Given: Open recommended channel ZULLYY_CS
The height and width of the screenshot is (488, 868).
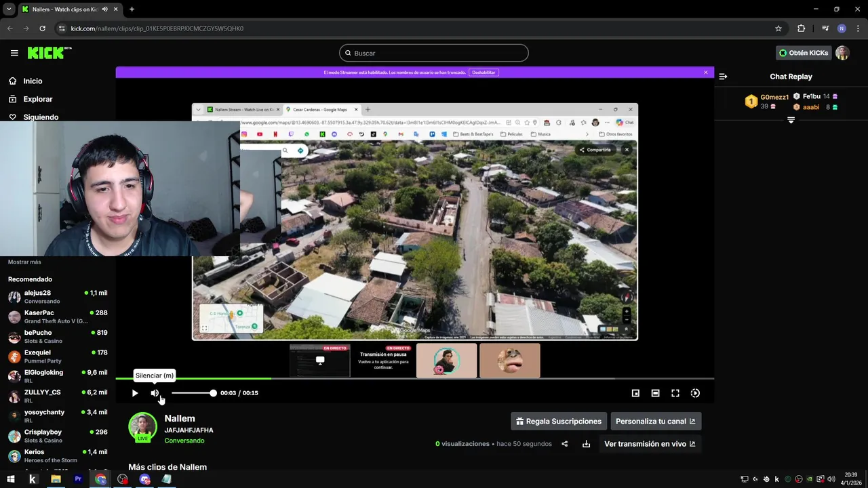Looking at the screenshot, I should tap(58, 396).
